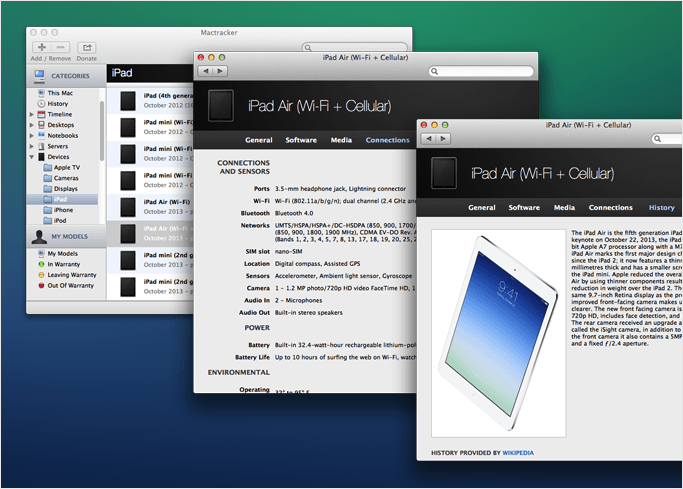
Task: Expand the Timeline disclosure triangle
Action: (x=31, y=115)
